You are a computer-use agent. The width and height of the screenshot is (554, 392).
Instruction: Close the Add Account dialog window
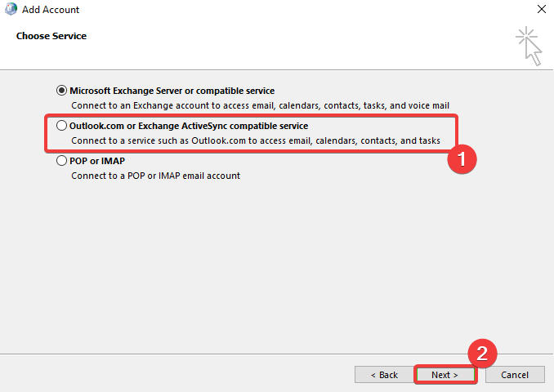pos(541,9)
